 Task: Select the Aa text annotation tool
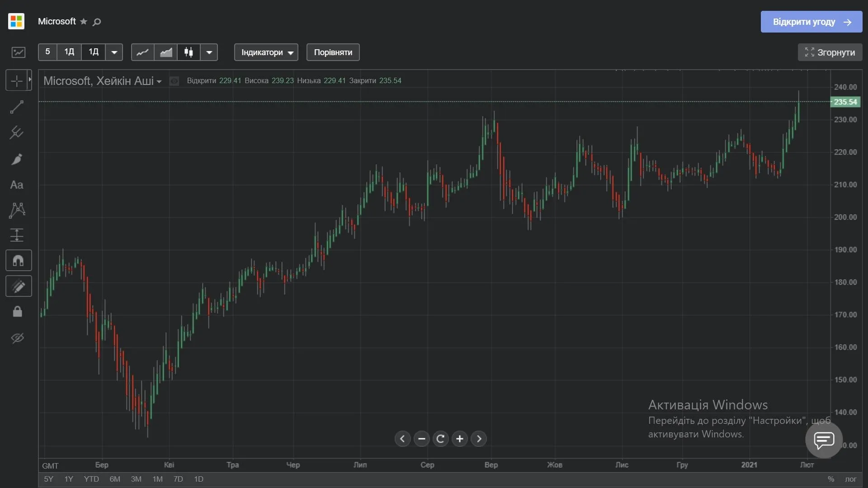(x=17, y=185)
